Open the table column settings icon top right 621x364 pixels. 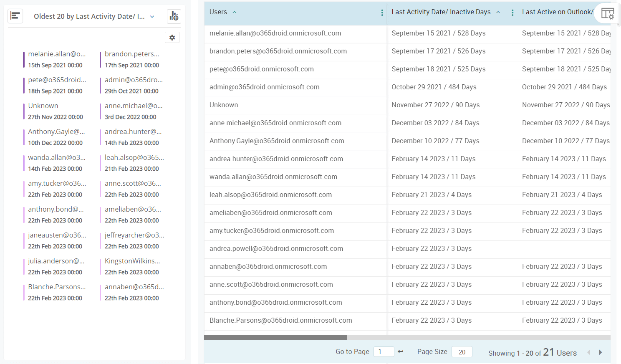pos(608,14)
